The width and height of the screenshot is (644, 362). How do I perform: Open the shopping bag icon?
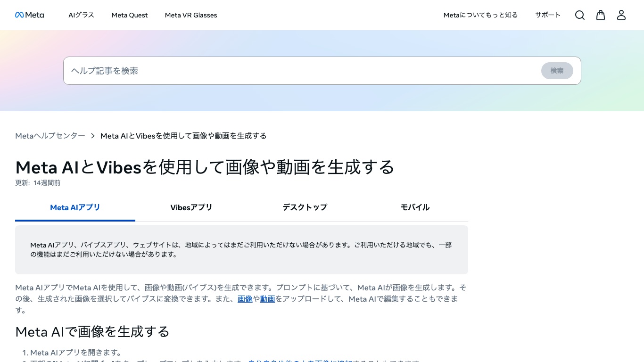pos(601,15)
